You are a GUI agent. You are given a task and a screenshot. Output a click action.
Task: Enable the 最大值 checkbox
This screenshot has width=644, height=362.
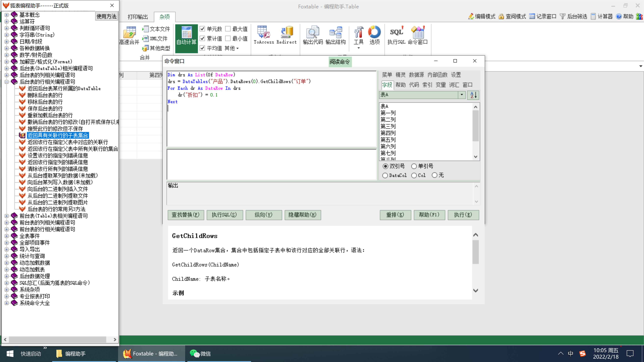pos(228,29)
